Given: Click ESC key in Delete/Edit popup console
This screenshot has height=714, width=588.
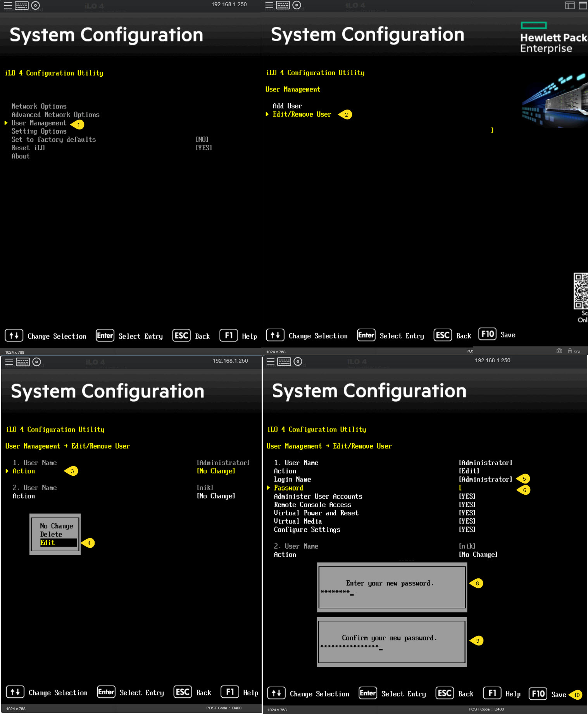Looking at the screenshot, I should 183,692.
